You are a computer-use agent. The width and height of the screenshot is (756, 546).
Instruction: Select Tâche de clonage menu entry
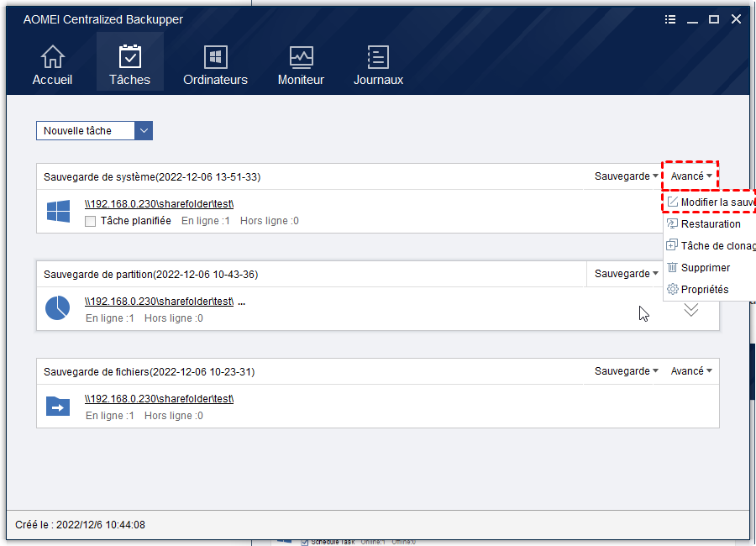click(710, 245)
